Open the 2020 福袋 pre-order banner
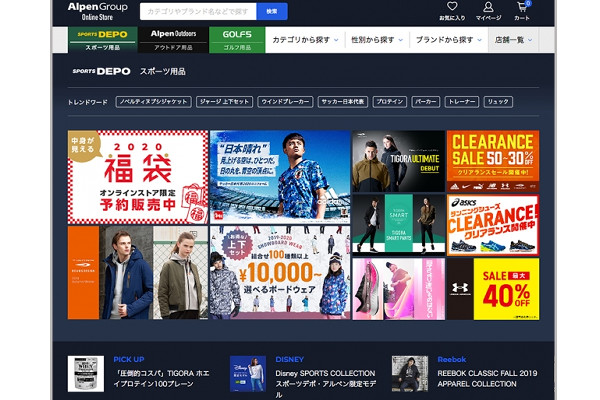The height and width of the screenshot is (400, 600). [x=138, y=176]
